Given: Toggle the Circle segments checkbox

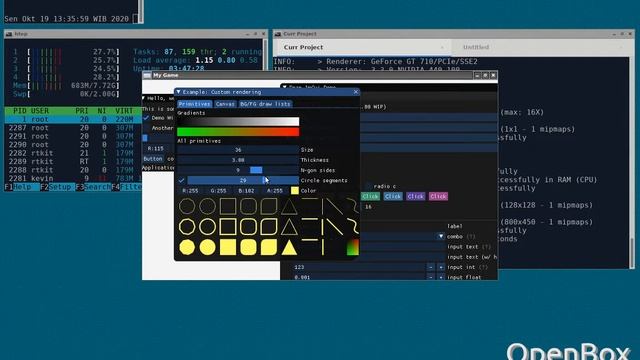Looking at the screenshot, I should tap(182, 180).
